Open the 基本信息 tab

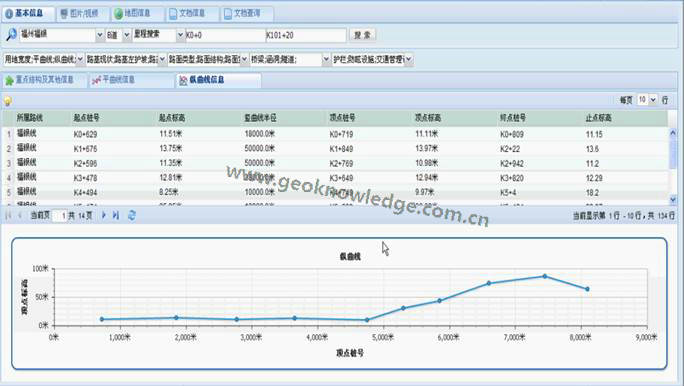point(28,14)
